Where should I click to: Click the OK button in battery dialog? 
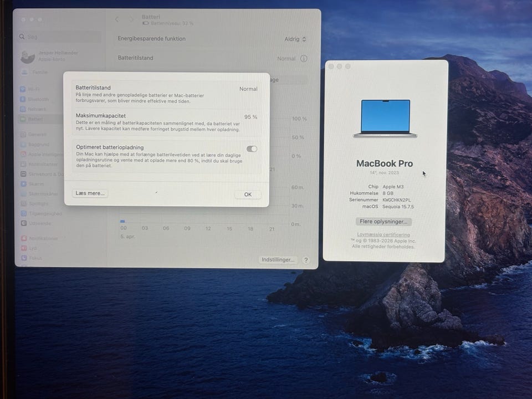248,195
